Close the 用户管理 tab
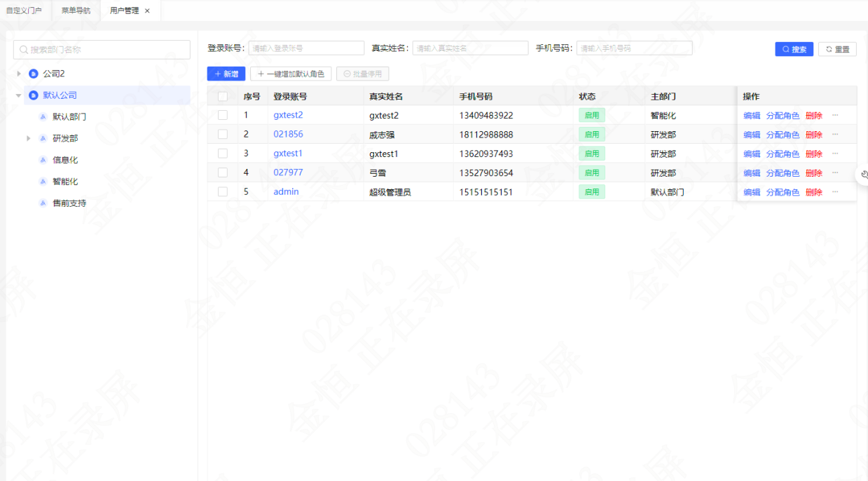Screen dimensions: 868x481 coord(147,11)
